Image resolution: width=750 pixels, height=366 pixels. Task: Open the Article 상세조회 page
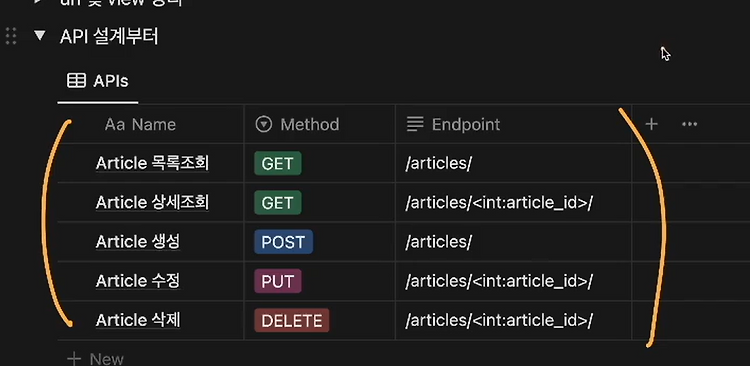(x=152, y=203)
